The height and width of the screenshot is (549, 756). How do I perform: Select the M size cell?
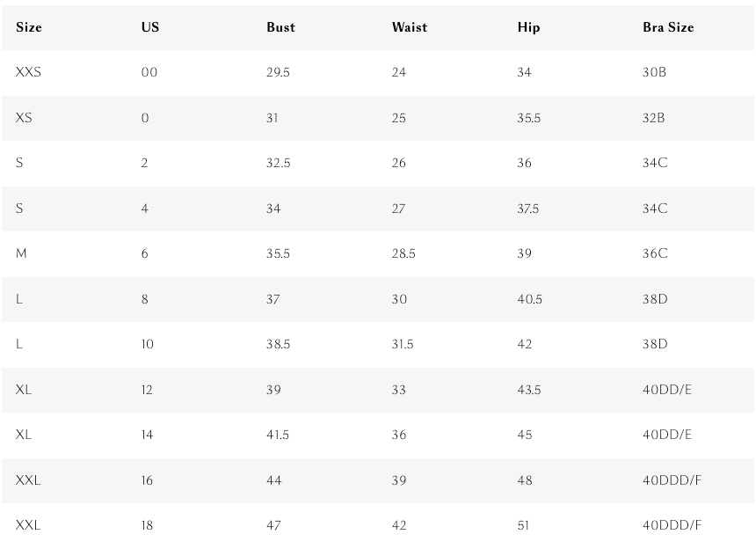tap(21, 253)
